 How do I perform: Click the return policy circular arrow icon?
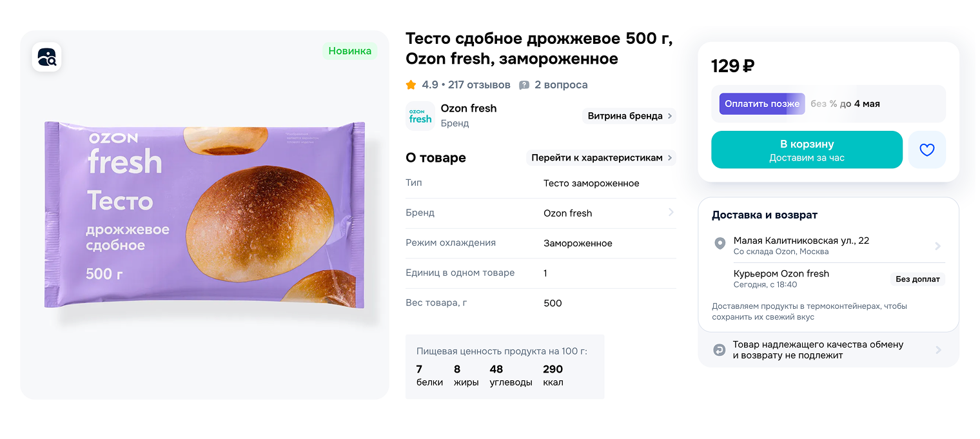tap(719, 350)
